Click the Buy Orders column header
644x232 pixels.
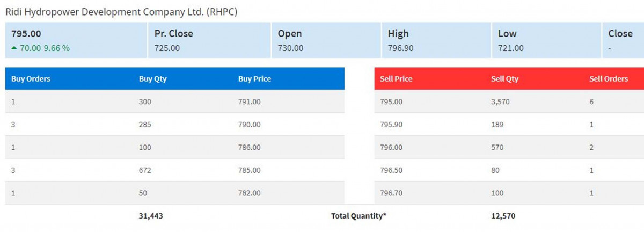coord(31,78)
